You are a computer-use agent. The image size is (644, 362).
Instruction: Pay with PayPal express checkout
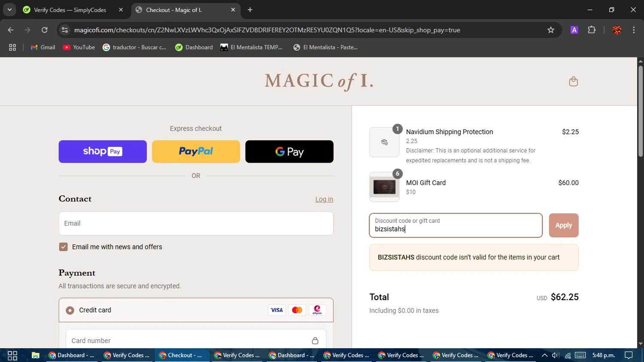196,152
